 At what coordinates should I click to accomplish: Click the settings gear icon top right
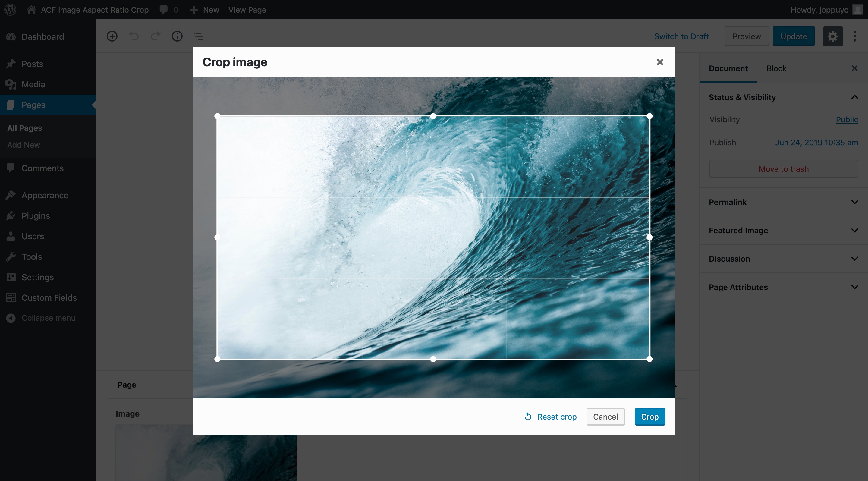(832, 36)
